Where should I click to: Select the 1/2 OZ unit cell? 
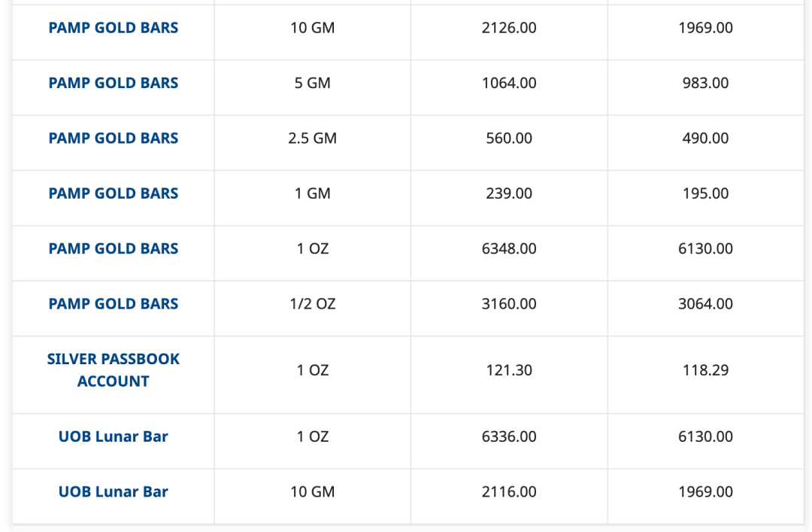click(x=313, y=304)
